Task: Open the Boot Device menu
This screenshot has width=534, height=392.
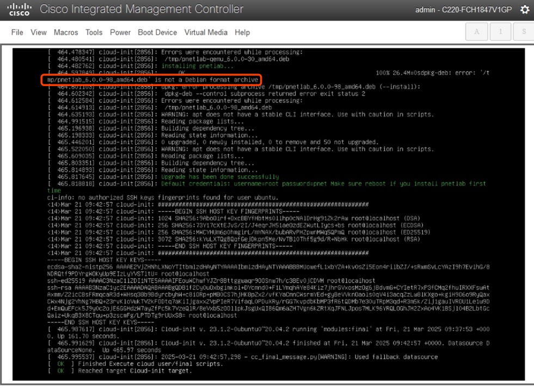Action: tap(157, 33)
